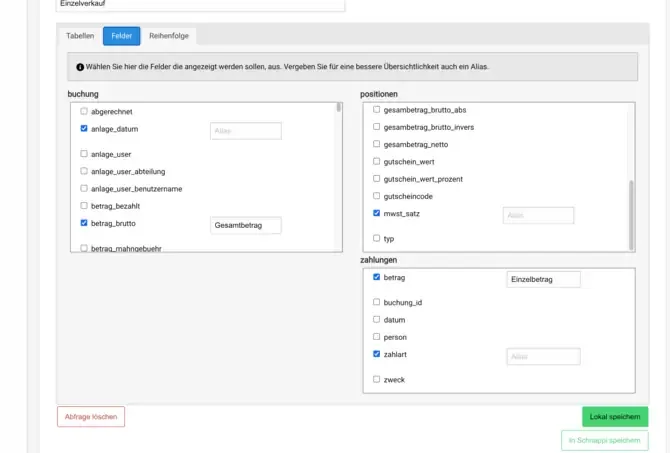
Task: Click the info icon in the hint box
Action: (80, 67)
